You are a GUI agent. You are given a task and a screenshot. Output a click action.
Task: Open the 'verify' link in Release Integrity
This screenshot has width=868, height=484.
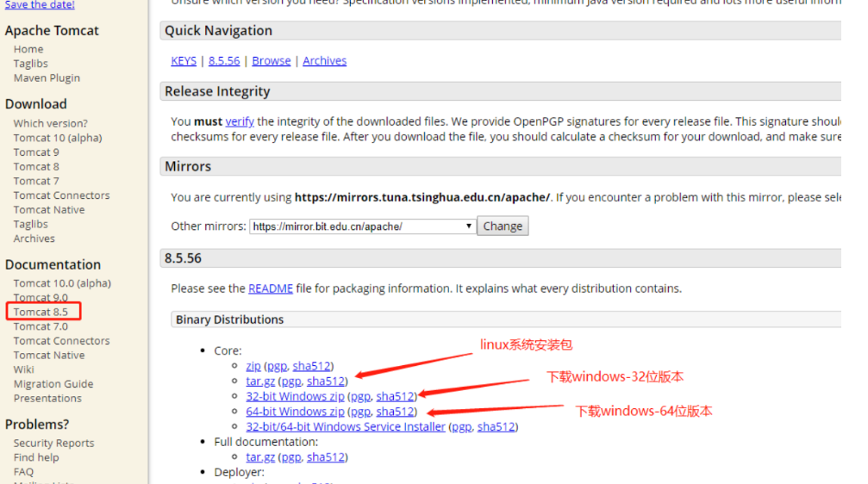(x=240, y=121)
